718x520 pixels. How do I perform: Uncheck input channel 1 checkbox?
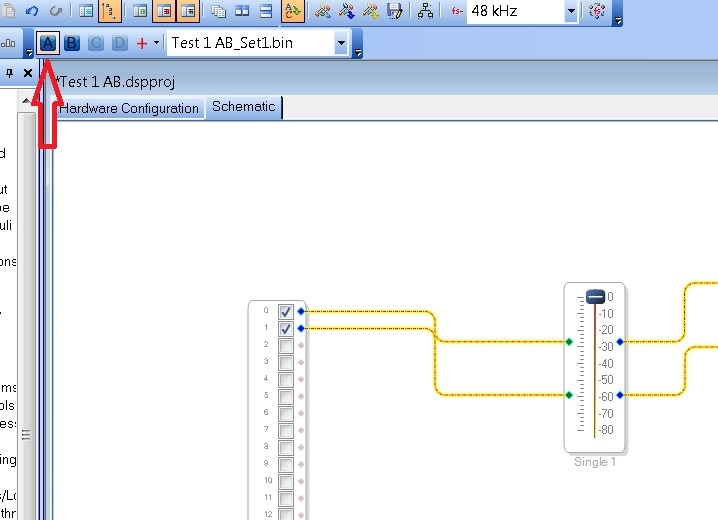point(286,329)
